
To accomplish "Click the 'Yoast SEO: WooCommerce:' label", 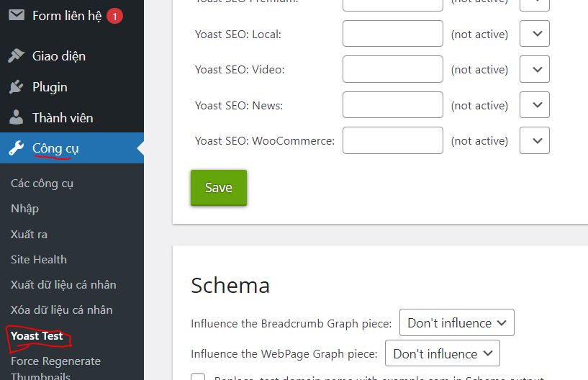I will click(x=265, y=141).
